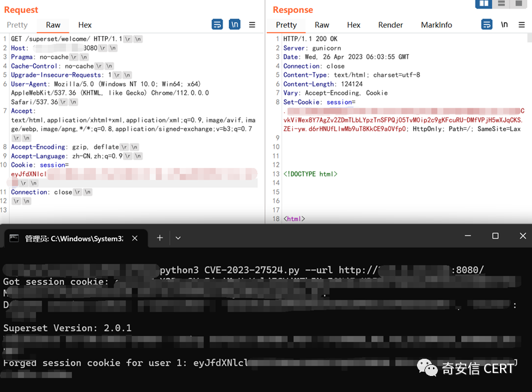Toggle non-printable chars button in Request panel
Viewport: 532px width, 392px height.
coord(234,25)
